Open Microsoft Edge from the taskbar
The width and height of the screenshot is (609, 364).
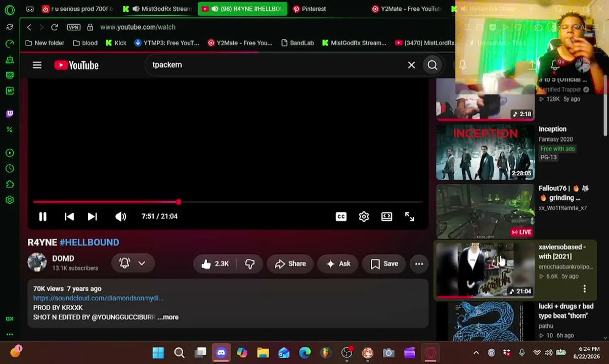coord(305,353)
